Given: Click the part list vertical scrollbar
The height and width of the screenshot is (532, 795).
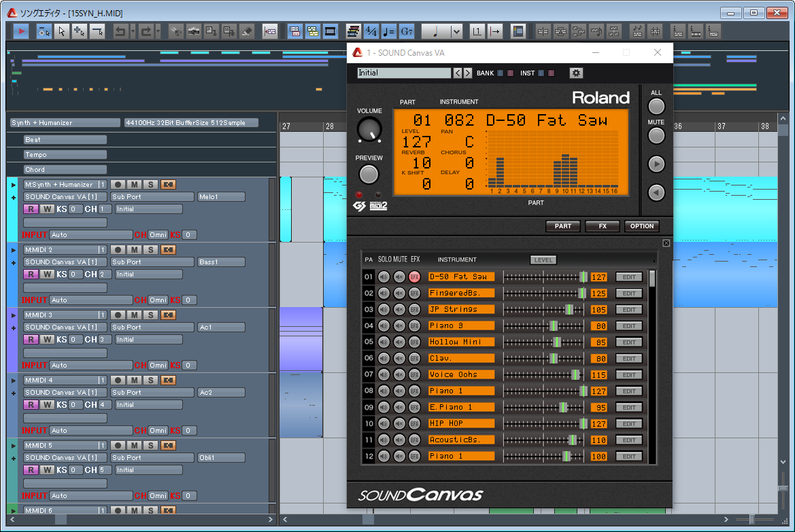Looking at the screenshot, I should click(x=652, y=366).
